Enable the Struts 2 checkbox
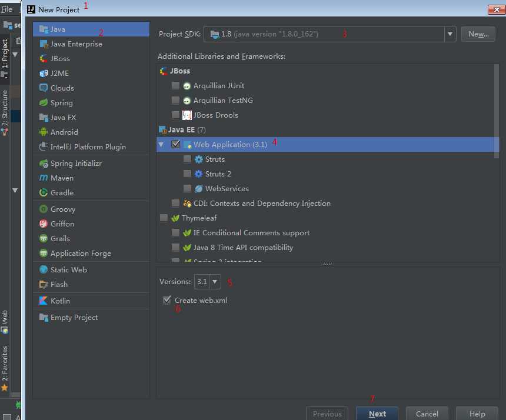The image size is (506, 420). click(x=187, y=174)
